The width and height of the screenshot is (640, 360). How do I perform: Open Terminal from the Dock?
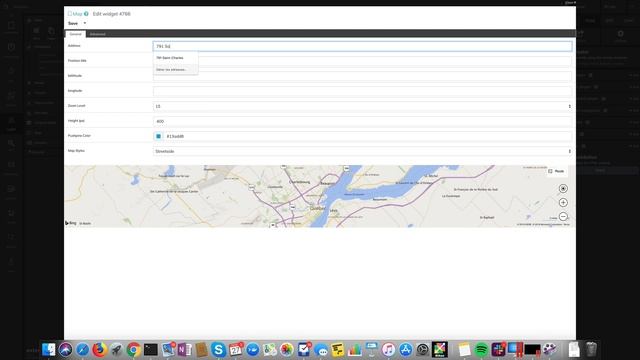pos(151,349)
